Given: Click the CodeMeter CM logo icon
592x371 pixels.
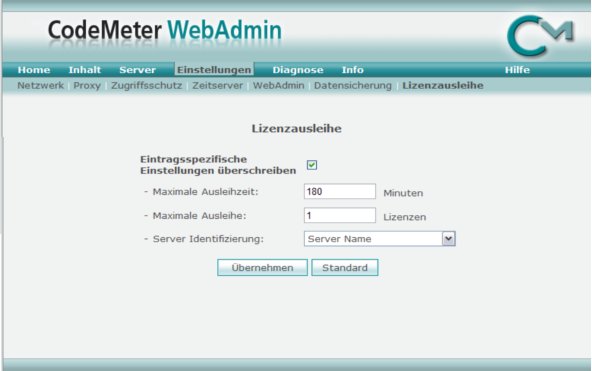Looking at the screenshot, I should tap(541, 36).
